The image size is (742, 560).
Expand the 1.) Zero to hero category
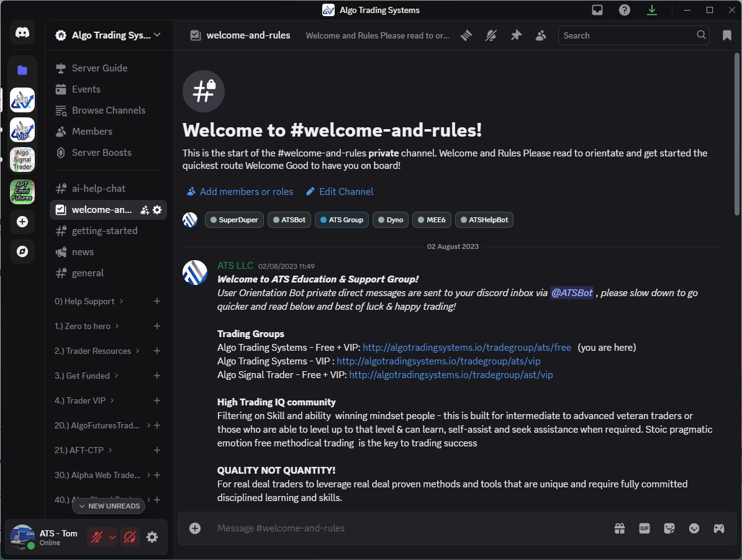(x=86, y=327)
